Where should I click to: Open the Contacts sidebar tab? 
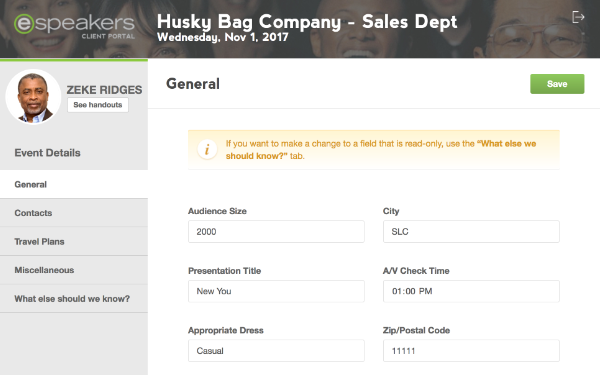click(x=74, y=213)
